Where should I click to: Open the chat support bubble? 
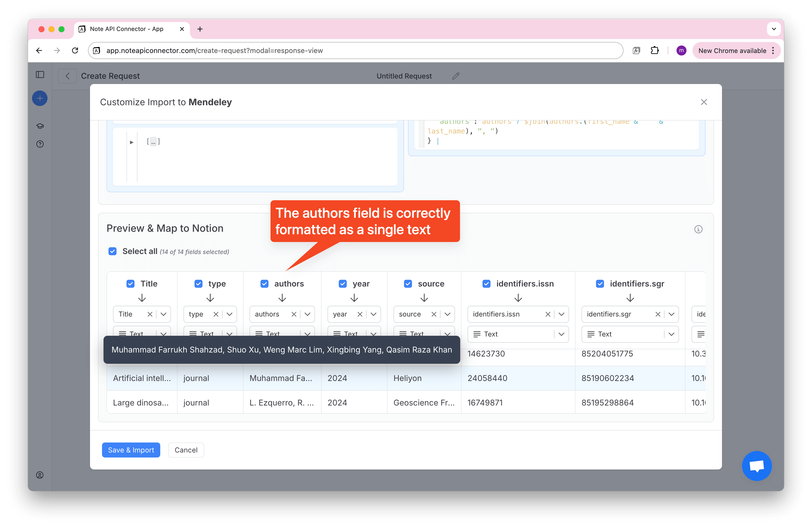coord(756,465)
